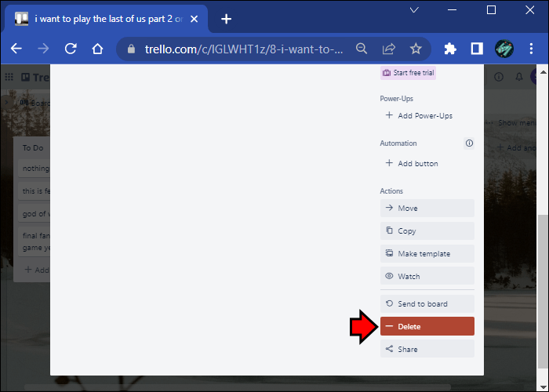Open the Extensions puzzle icon
The height and width of the screenshot is (392, 549).
click(x=450, y=49)
